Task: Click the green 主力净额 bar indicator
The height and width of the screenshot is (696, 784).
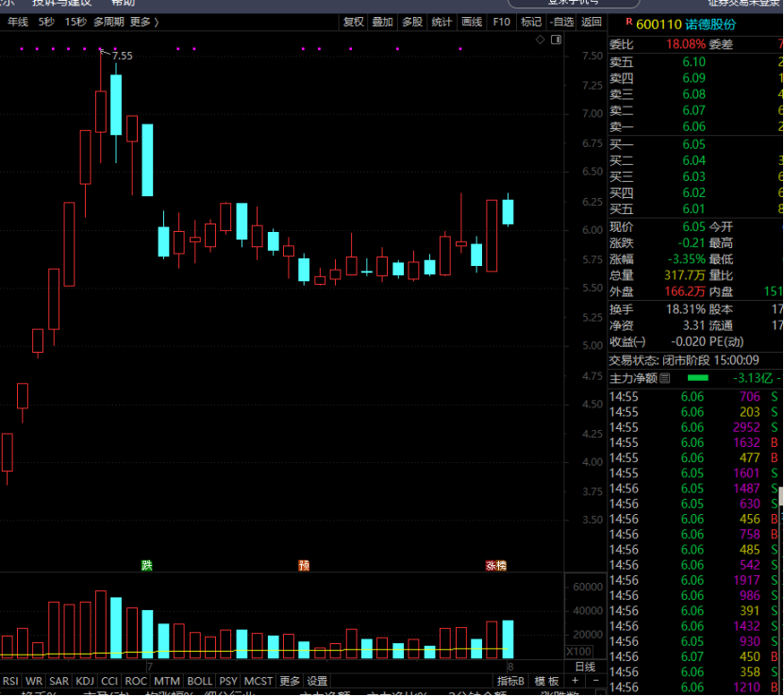Action: (698, 378)
